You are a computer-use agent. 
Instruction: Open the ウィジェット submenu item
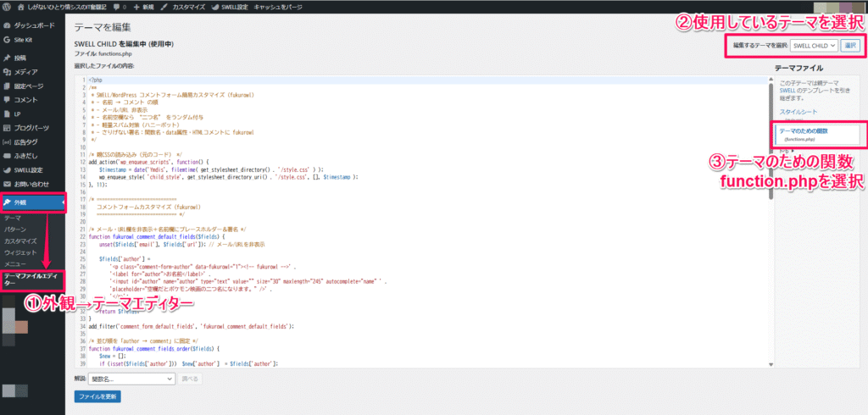click(x=20, y=252)
